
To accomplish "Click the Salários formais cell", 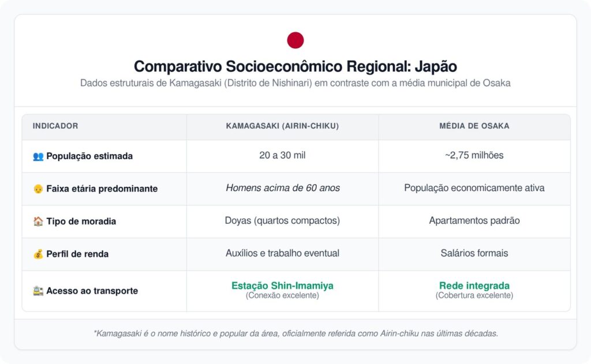I will tap(474, 253).
